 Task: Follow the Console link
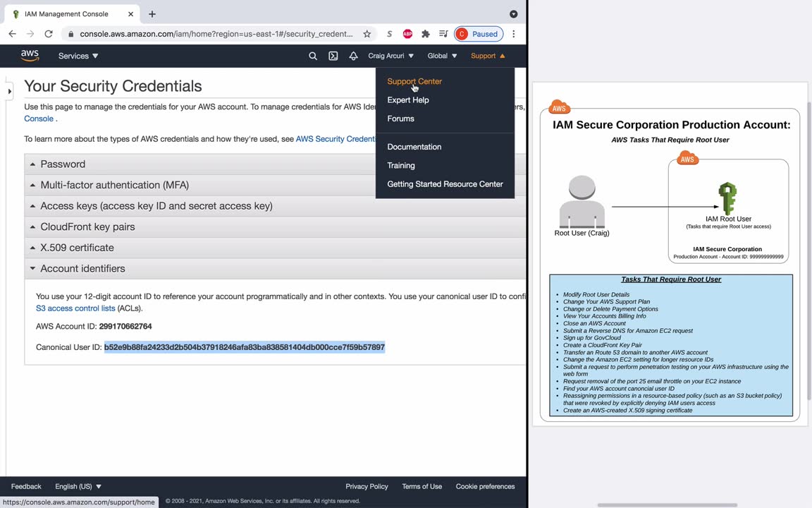[x=39, y=119]
